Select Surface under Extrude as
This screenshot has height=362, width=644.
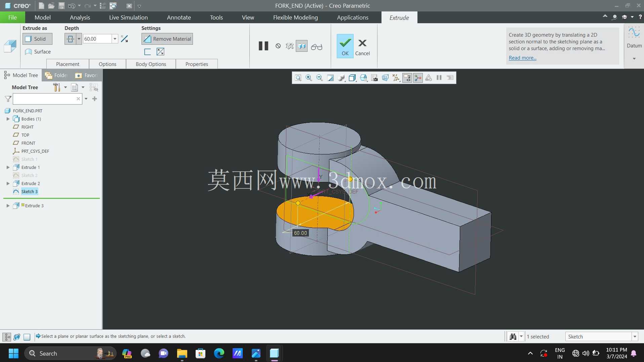coord(38,52)
